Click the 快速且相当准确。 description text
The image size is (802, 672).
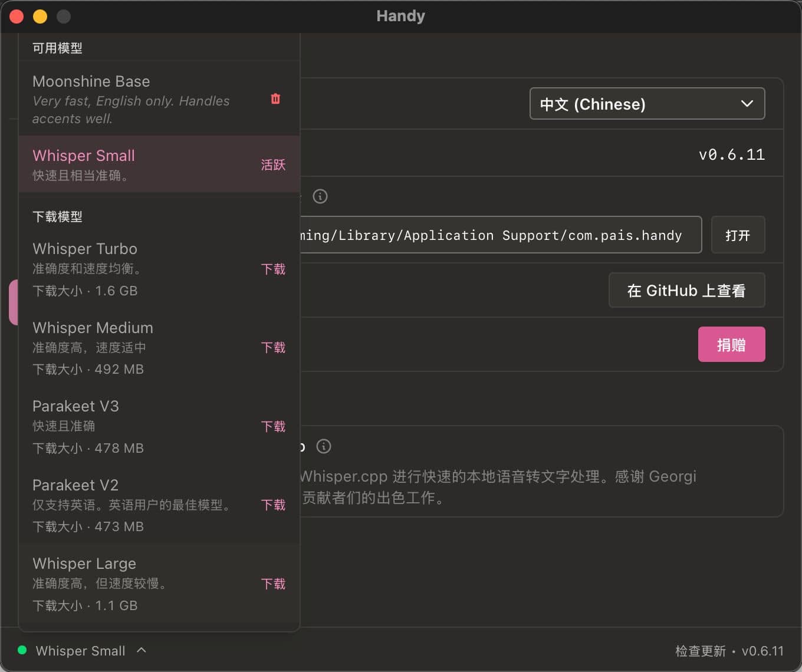[80, 175]
